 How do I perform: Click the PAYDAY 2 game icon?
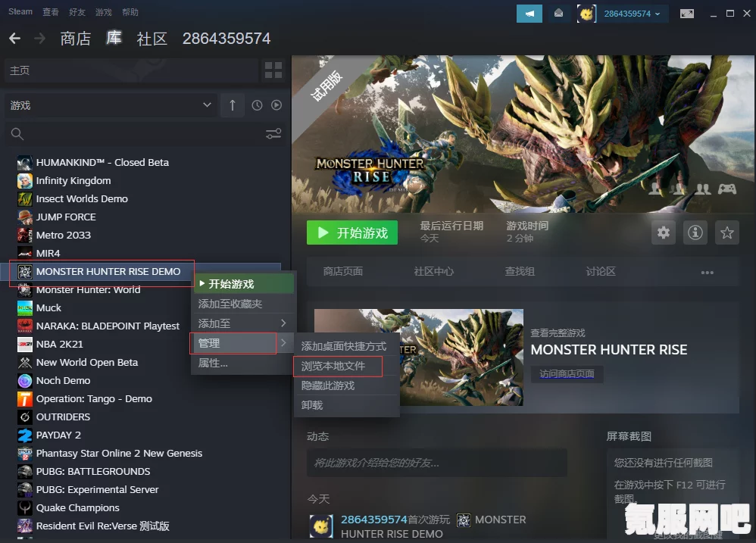tap(24, 435)
